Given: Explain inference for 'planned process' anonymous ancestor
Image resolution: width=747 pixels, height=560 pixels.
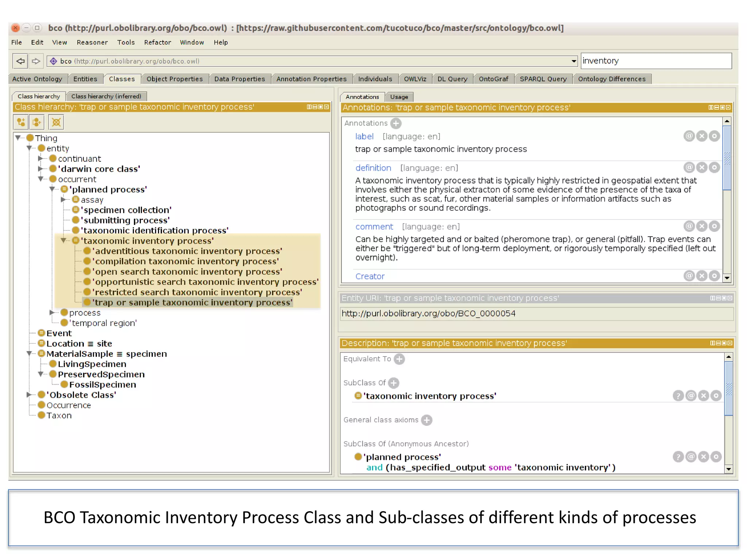Looking at the screenshot, I should [678, 456].
